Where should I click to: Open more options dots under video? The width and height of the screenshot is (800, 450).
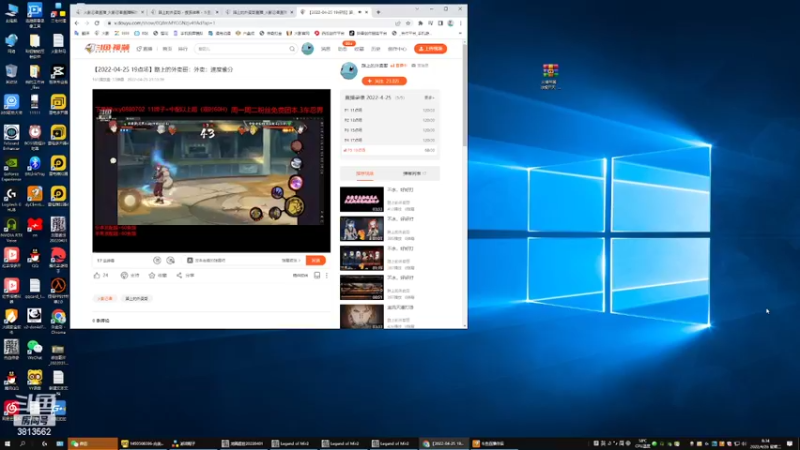(327, 276)
